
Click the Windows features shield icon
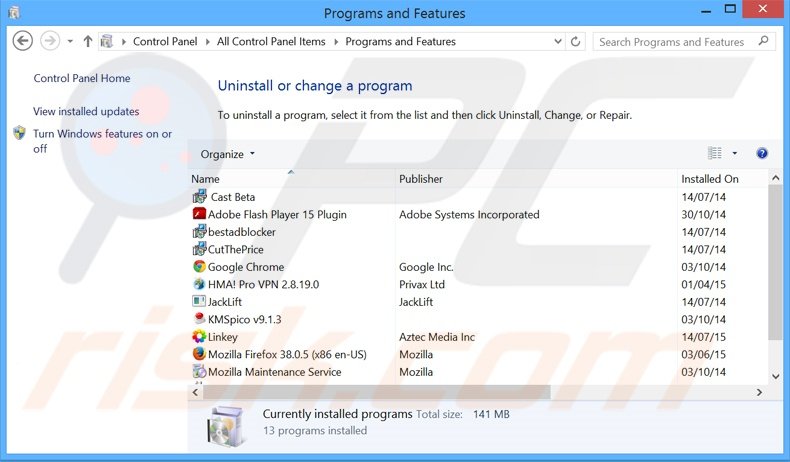pyautogui.click(x=19, y=133)
